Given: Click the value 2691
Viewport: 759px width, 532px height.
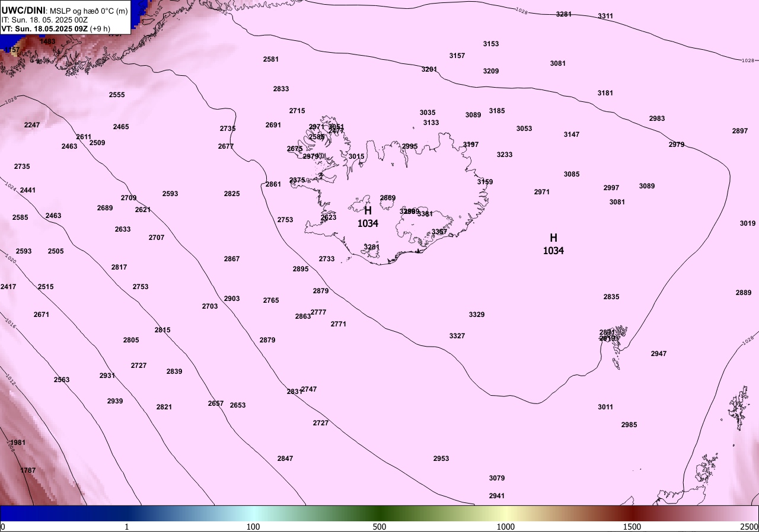Looking at the screenshot, I should pyautogui.click(x=273, y=125).
